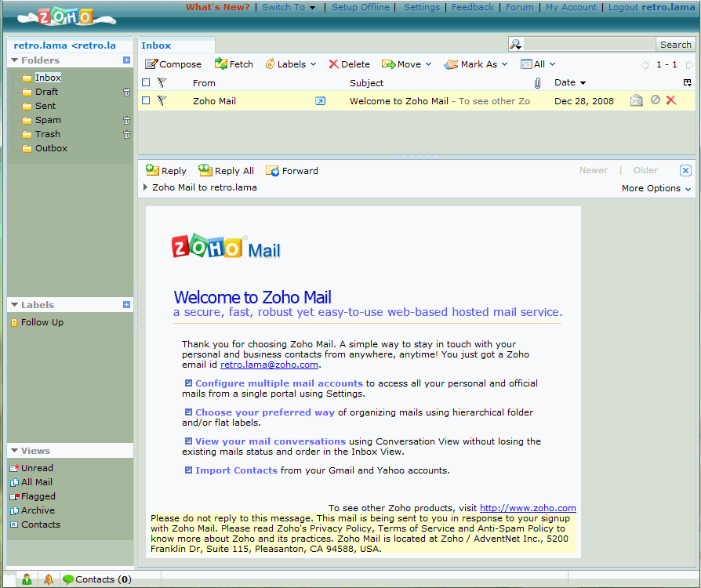701x588 pixels.
Task: Empty the Trash folder trash icon
Action: tap(126, 135)
